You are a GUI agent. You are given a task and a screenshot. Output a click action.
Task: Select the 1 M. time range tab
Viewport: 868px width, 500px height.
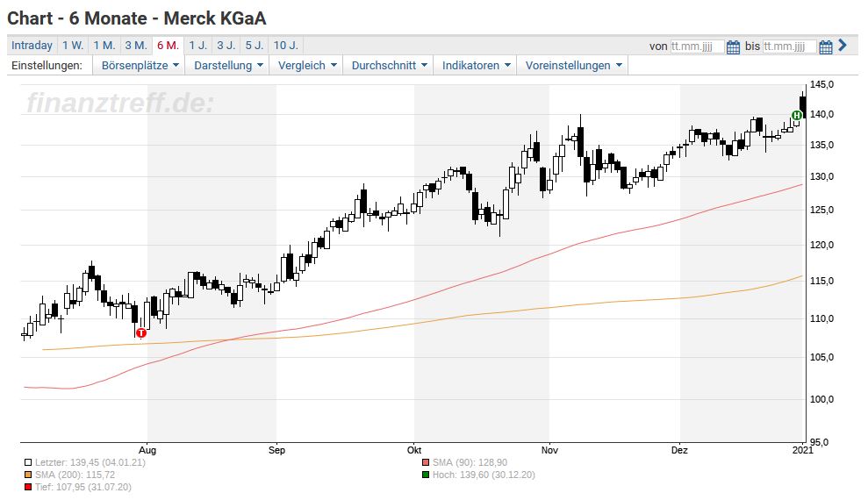pyautogui.click(x=104, y=46)
